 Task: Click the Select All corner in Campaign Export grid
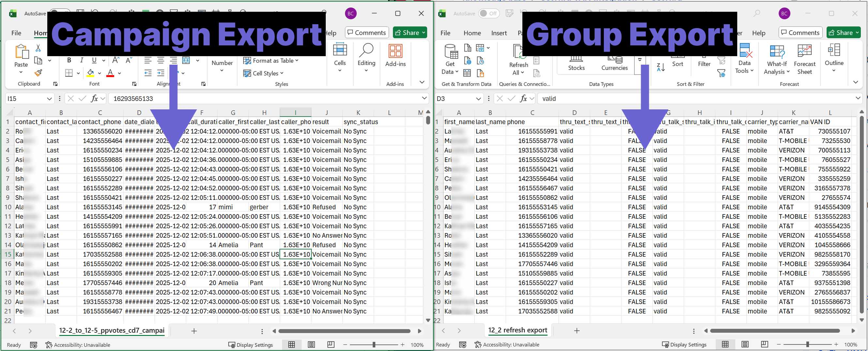pos(9,112)
